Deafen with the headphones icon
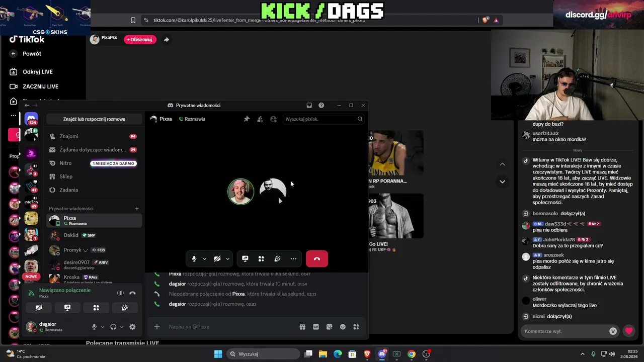This screenshot has height=362, width=644. tap(113, 327)
